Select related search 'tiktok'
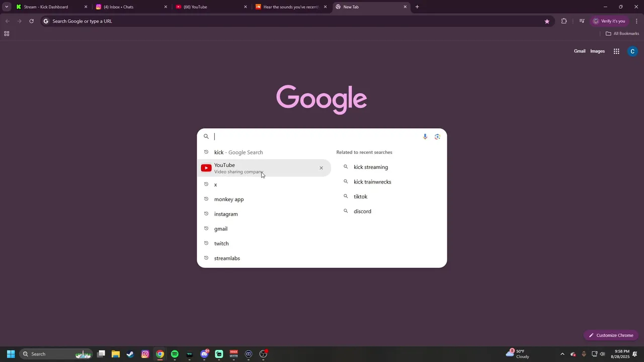 tap(360, 197)
